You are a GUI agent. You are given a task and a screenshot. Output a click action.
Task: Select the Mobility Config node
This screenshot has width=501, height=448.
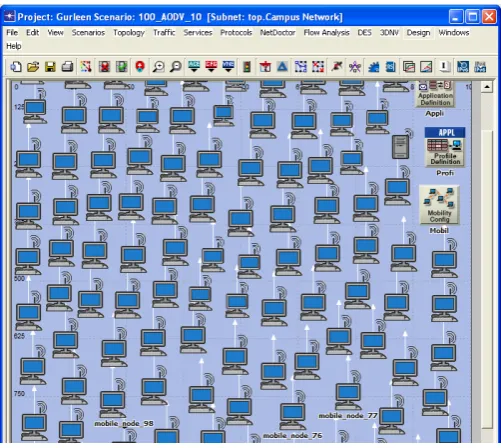point(439,205)
